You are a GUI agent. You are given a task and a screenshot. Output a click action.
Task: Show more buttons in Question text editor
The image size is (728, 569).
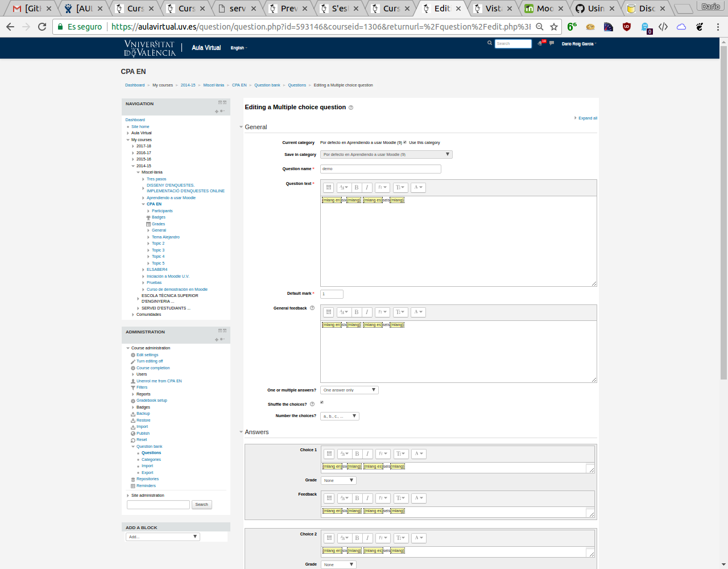click(328, 187)
